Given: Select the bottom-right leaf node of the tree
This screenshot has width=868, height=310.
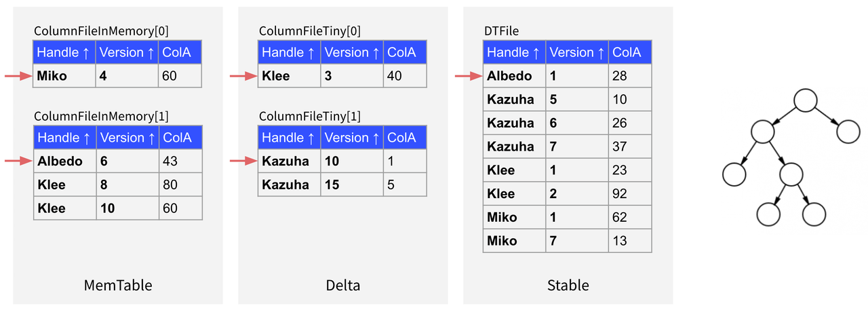Looking at the screenshot, I should pyautogui.click(x=814, y=214).
